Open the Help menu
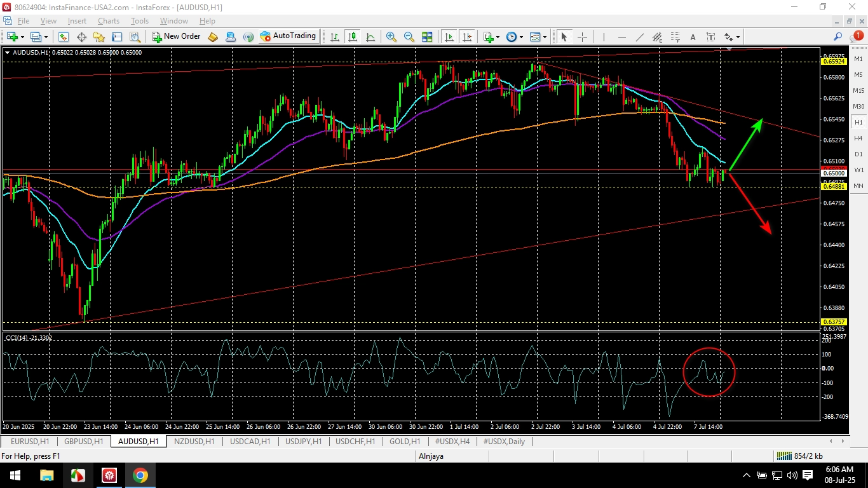 [x=207, y=21]
